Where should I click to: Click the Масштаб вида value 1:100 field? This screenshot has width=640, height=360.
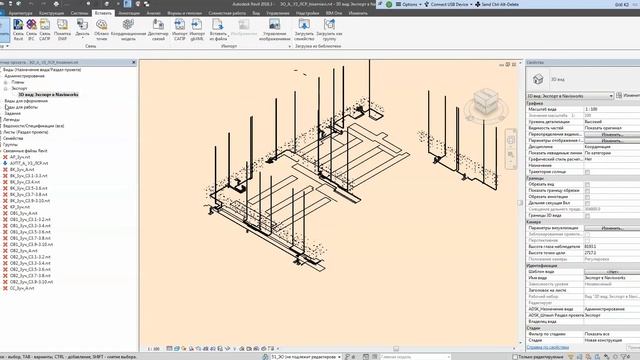pyautogui.click(x=612, y=109)
